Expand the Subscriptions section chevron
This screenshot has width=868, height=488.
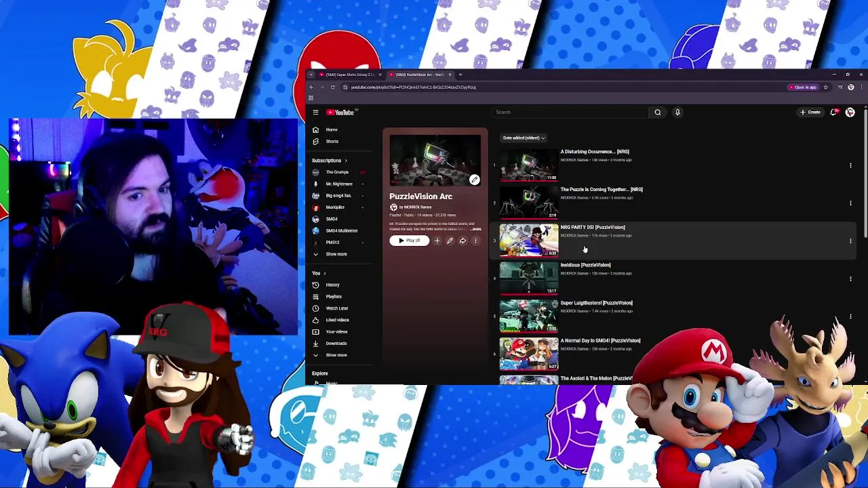[345, 161]
